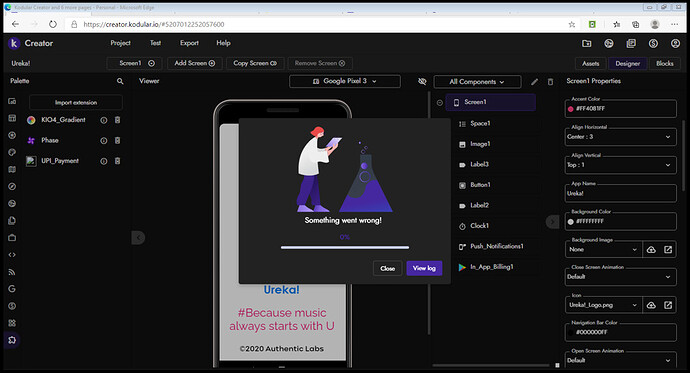690x373 pixels.
Task: Click the Navigation Bar Color field
Action: (620, 332)
